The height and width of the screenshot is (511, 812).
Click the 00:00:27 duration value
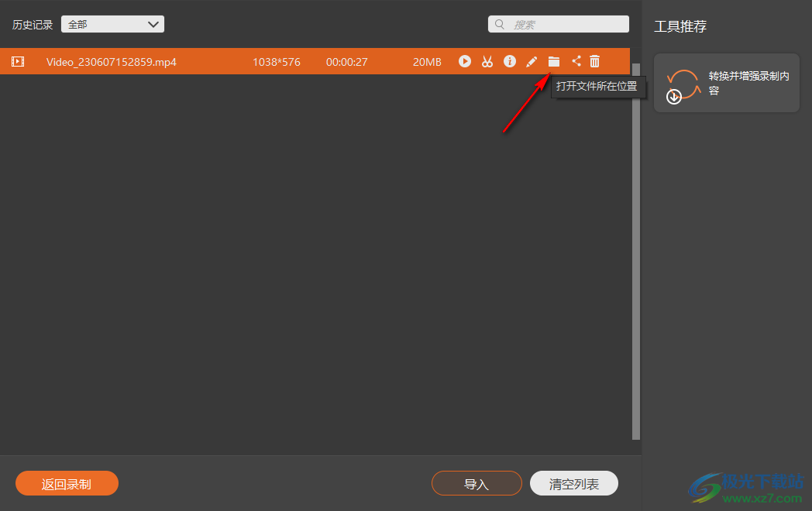(347, 62)
